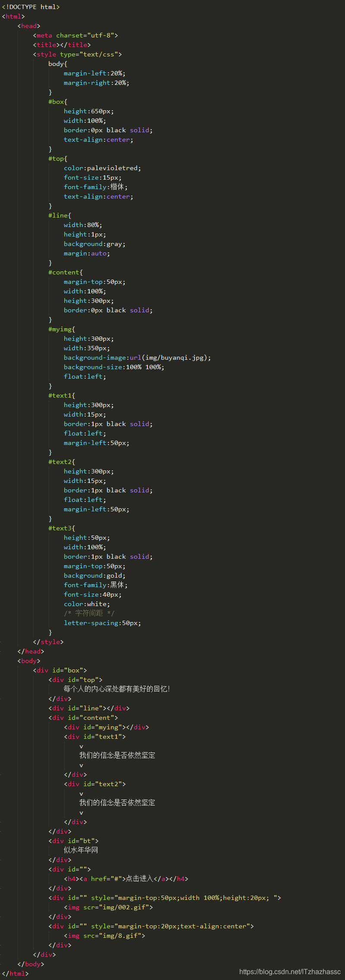
Task: Click the div id="text1" opening tag
Action: 95,737
